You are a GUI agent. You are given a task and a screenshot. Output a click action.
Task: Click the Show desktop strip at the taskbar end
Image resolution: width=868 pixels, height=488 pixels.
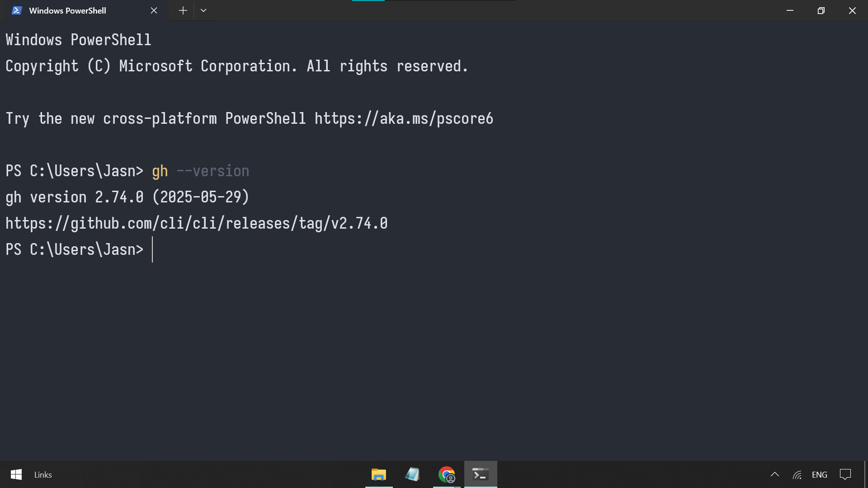[865, 474]
